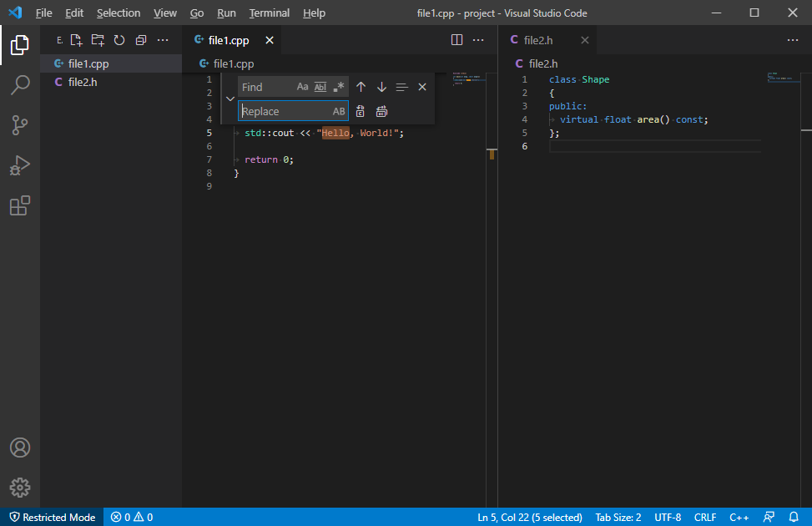Exit Restricted Mode via status bar

(50, 517)
